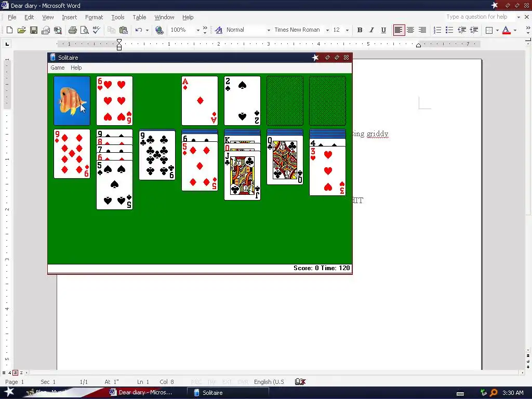
Task: Open the Table menu
Action: click(139, 17)
